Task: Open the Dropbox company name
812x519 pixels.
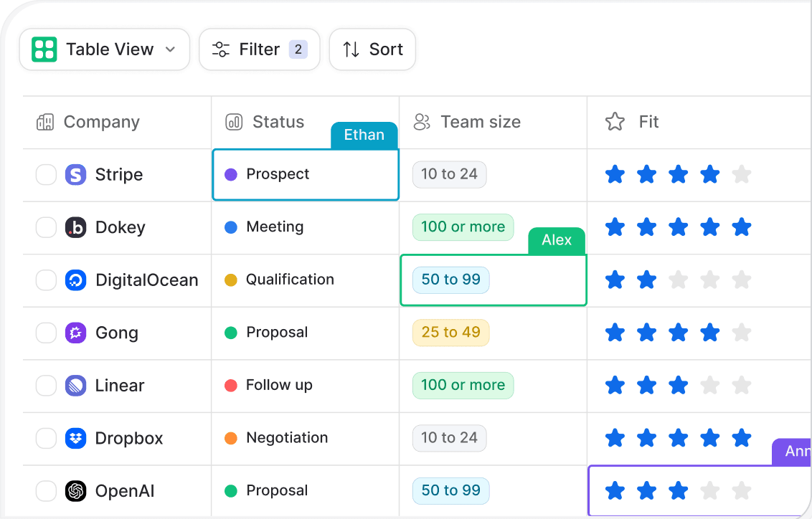Action: pyautogui.click(x=129, y=438)
